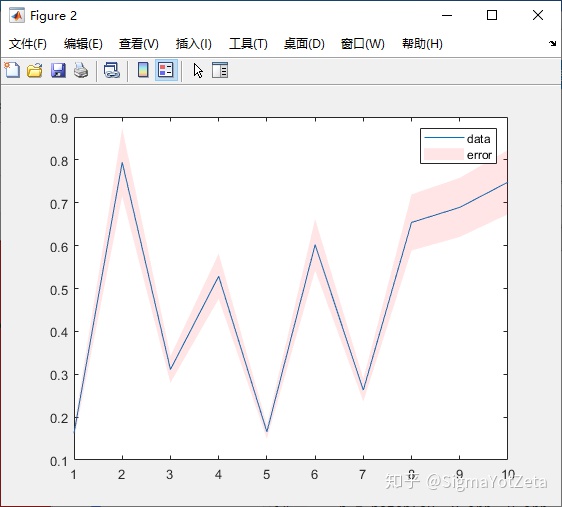The image size is (562, 507).
Task: Click the y-axis tick label 0.1
Action: pyautogui.click(x=59, y=461)
